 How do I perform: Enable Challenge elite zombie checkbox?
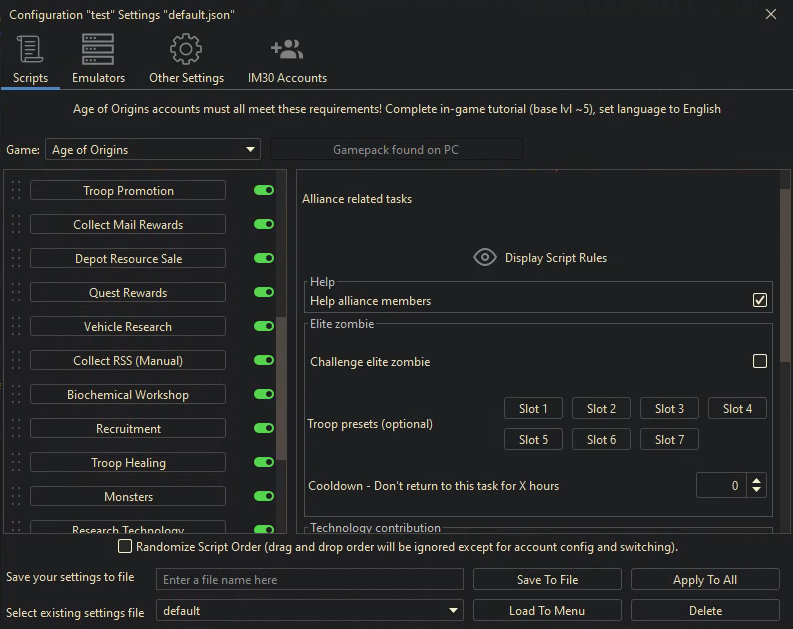pos(760,361)
